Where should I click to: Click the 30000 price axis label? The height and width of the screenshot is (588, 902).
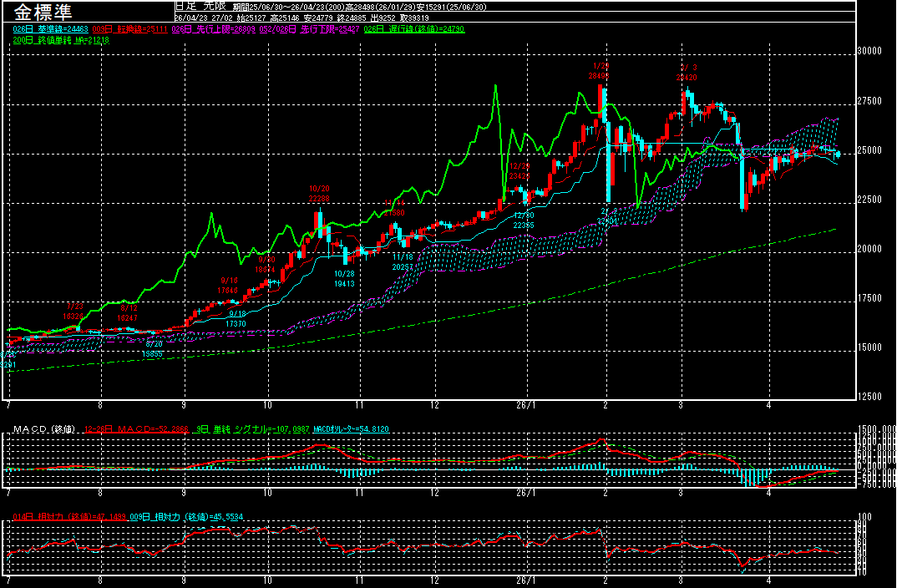pyautogui.click(x=870, y=51)
